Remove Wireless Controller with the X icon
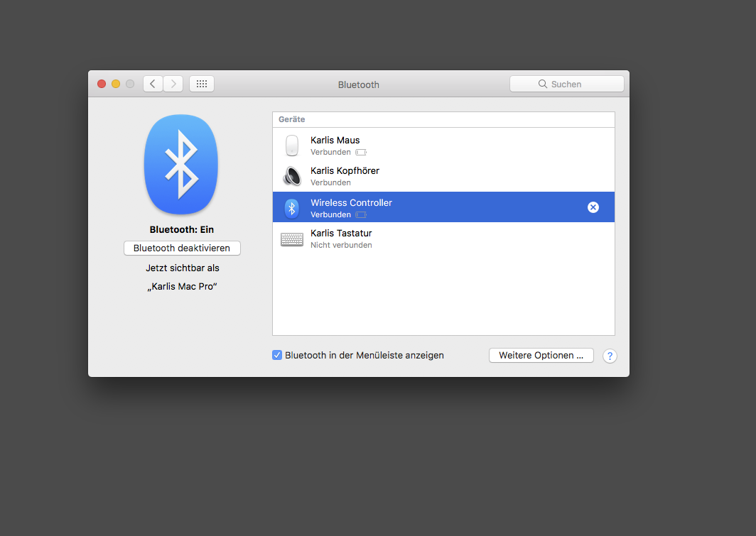This screenshot has width=756, height=536. 593,207
